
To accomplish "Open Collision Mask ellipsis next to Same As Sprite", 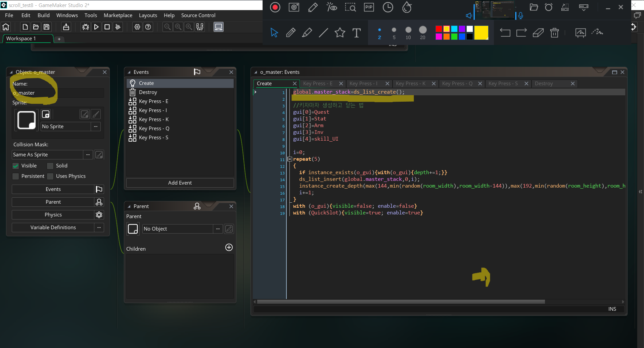I will point(88,155).
